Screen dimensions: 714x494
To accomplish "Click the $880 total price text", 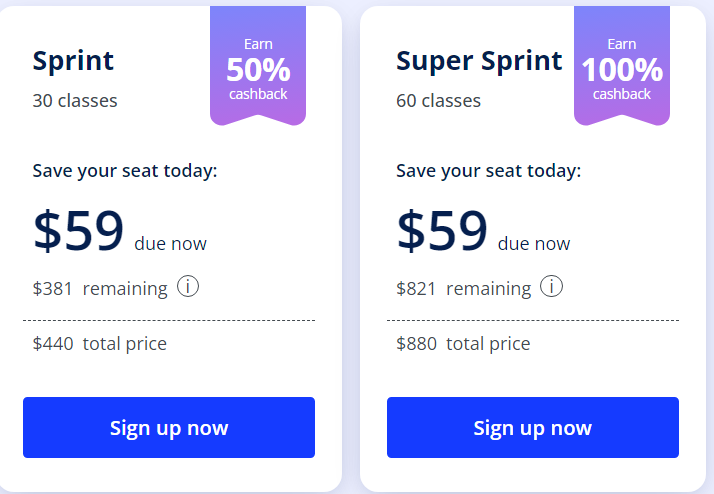I will pyautogui.click(x=463, y=344).
